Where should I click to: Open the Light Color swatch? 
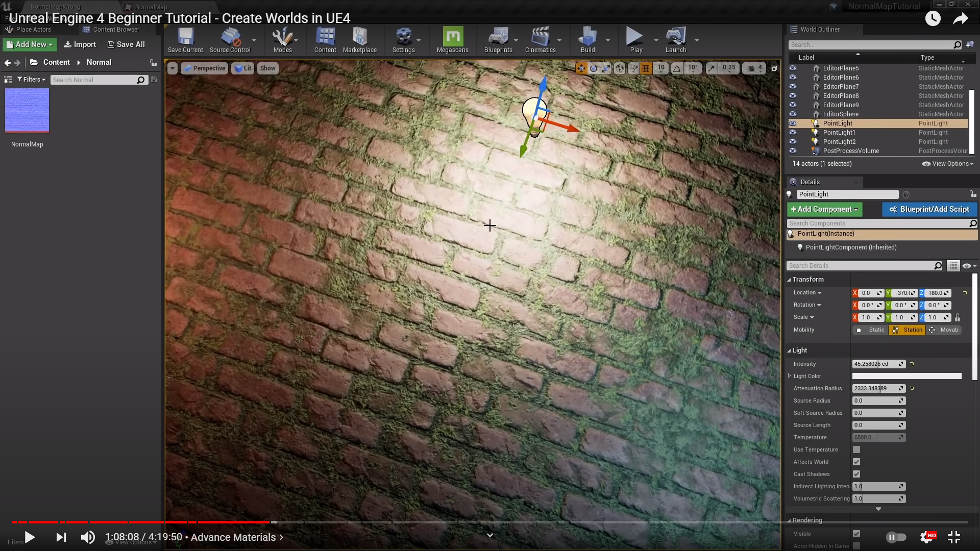906,376
